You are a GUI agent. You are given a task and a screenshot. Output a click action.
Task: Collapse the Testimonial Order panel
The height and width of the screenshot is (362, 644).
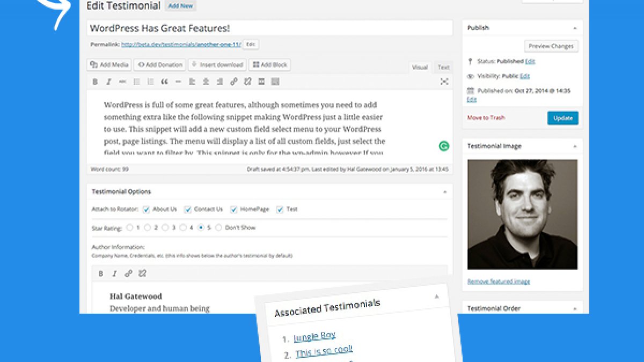pyautogui.click(x=575, y=309)
